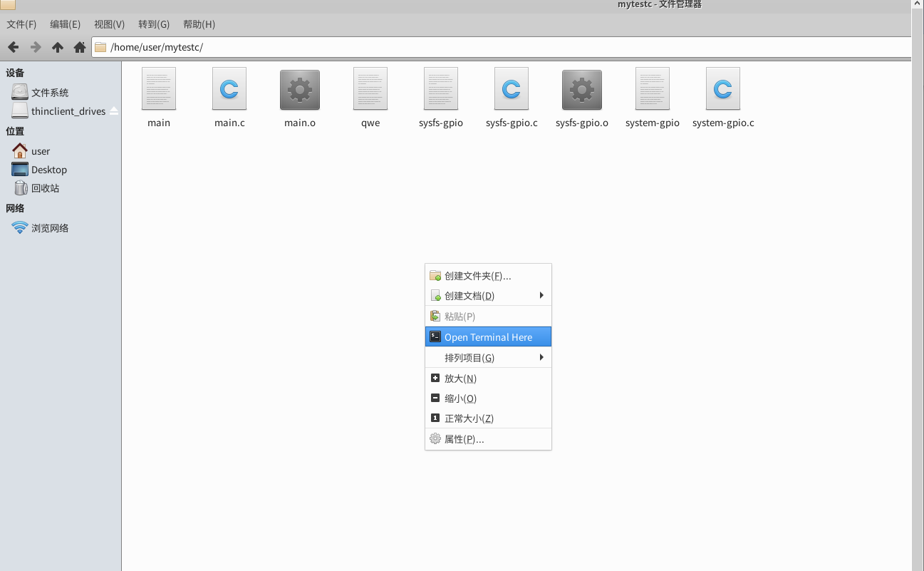Select the main.o object file
This screenshot has width=924, height=571.
(300, 90)
